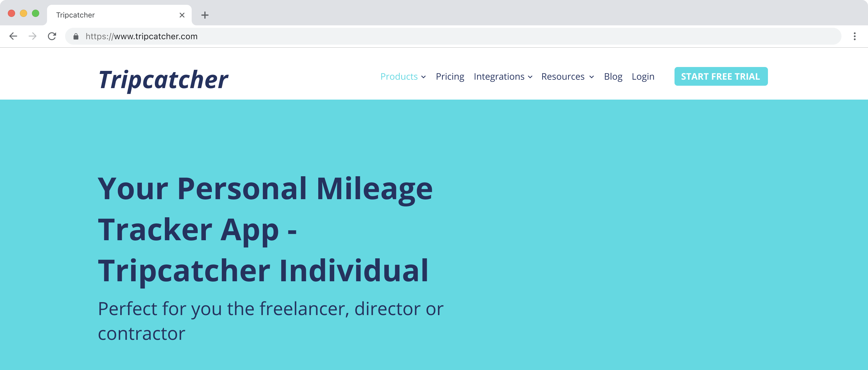The height and width of the screenshot is (370, 868).
Task: Click the browser reload/refresh icon
Action: click(52, 36)
